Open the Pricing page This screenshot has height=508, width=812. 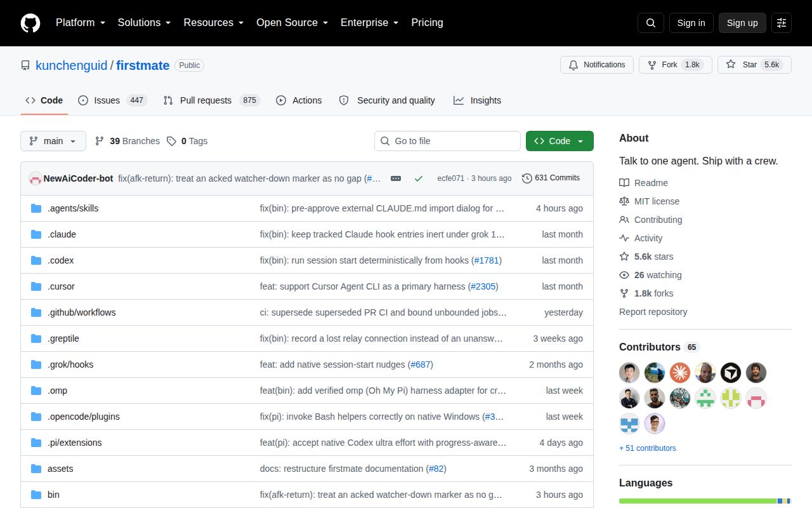tap(427, 23)
